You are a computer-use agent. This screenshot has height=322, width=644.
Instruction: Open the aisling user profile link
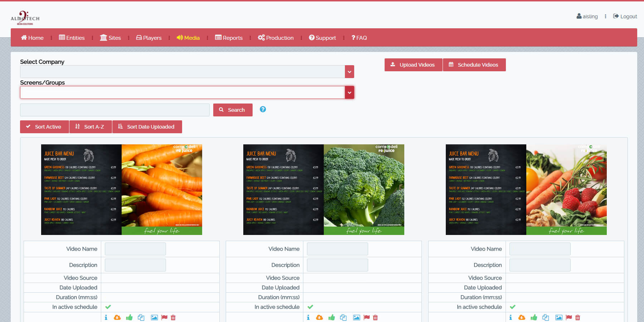pyautogui.click(x=587, y=16)
